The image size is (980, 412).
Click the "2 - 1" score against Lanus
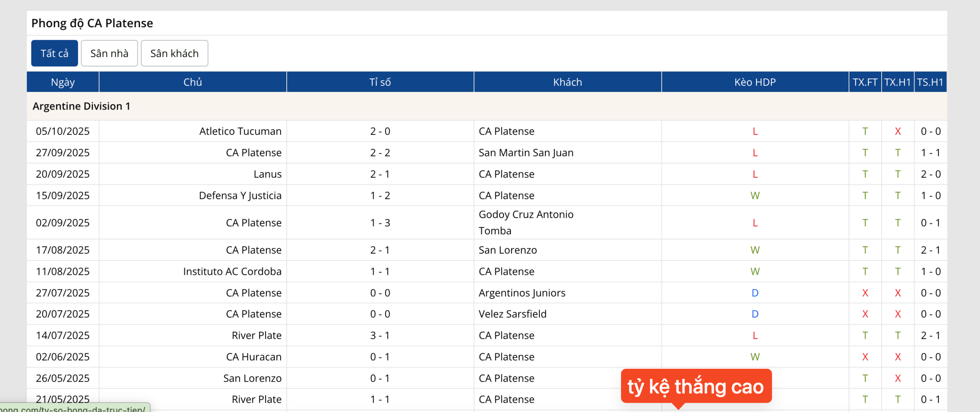coord(380,174)
